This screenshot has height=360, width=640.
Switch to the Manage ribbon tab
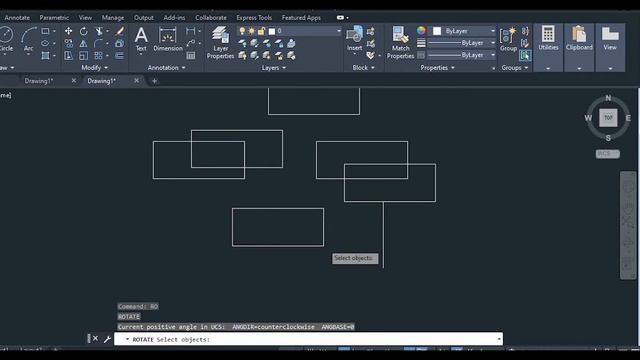113,18
